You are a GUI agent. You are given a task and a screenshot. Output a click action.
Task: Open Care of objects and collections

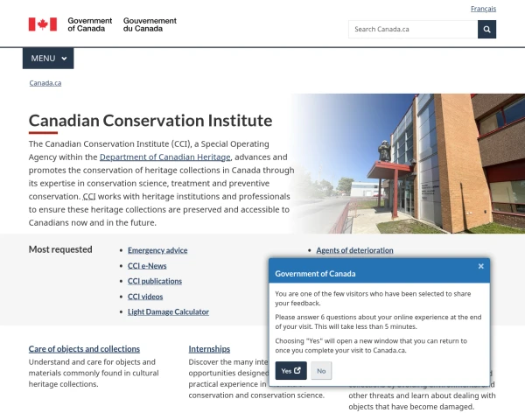coord(84,349)
